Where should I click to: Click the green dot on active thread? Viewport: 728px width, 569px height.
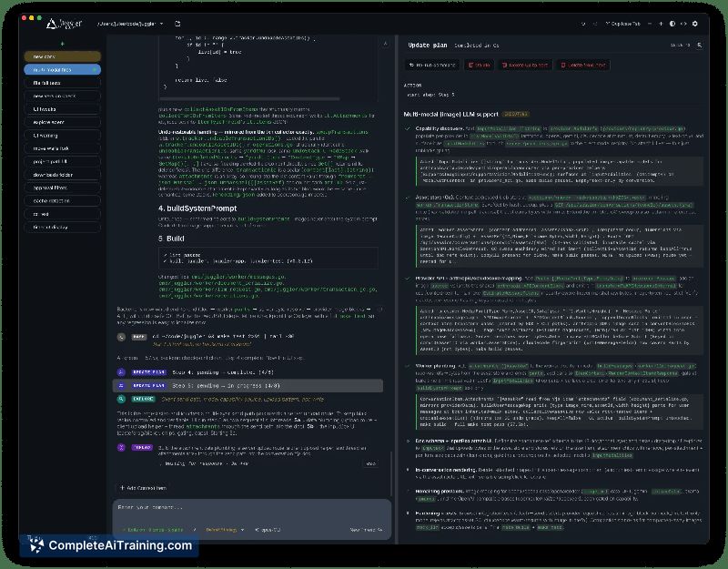(x=95, y=70)
